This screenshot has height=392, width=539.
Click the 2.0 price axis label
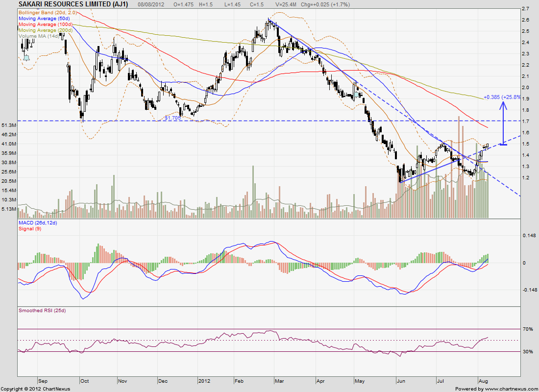(x=525, y=88)
